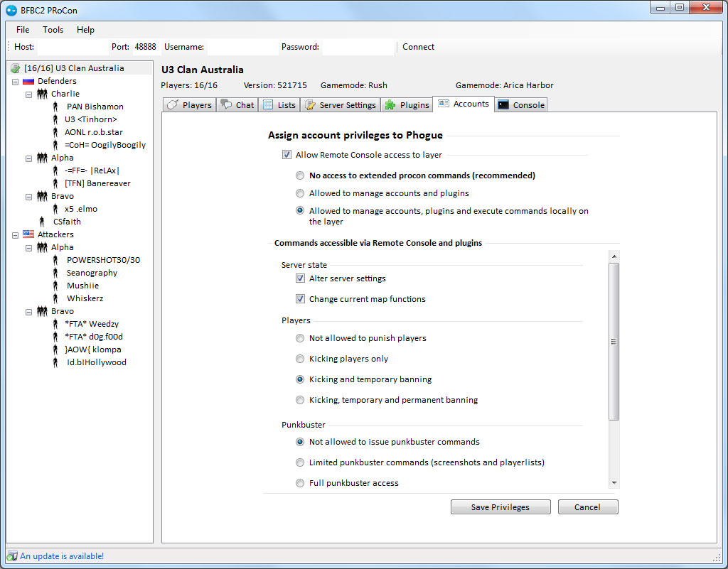The height and width of the screenshot is (569, 728).
Task: Open the File menu
Action: [23, 30]
